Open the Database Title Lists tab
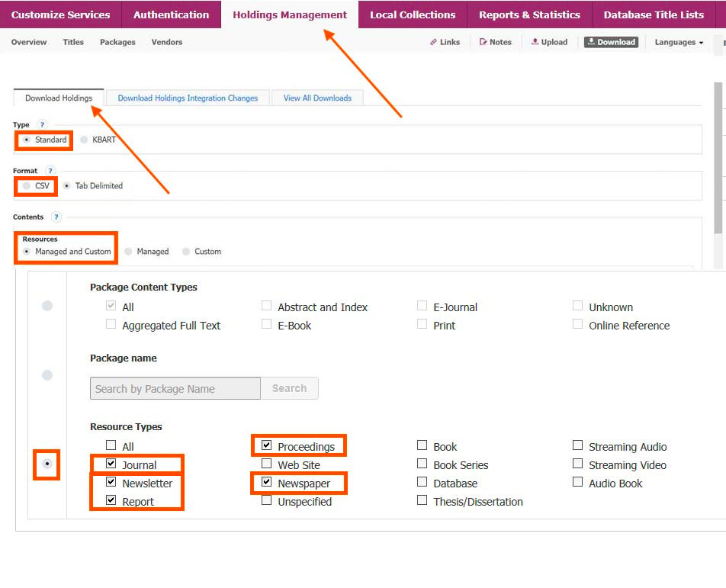 [x=654, y=14]
